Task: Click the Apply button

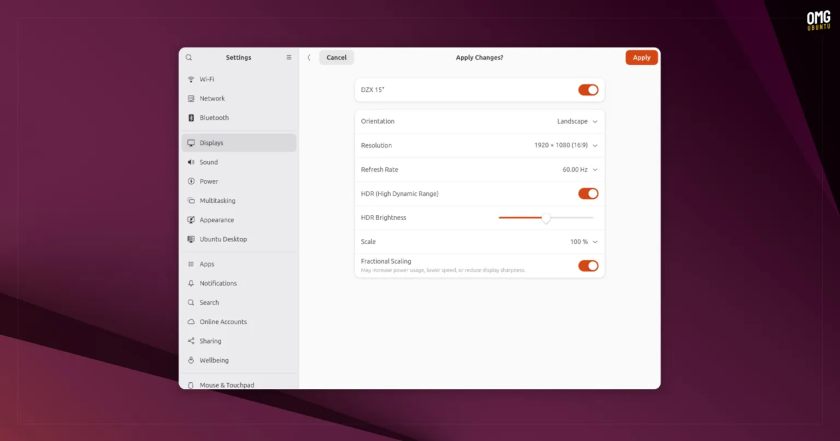Action: (641, 57)
